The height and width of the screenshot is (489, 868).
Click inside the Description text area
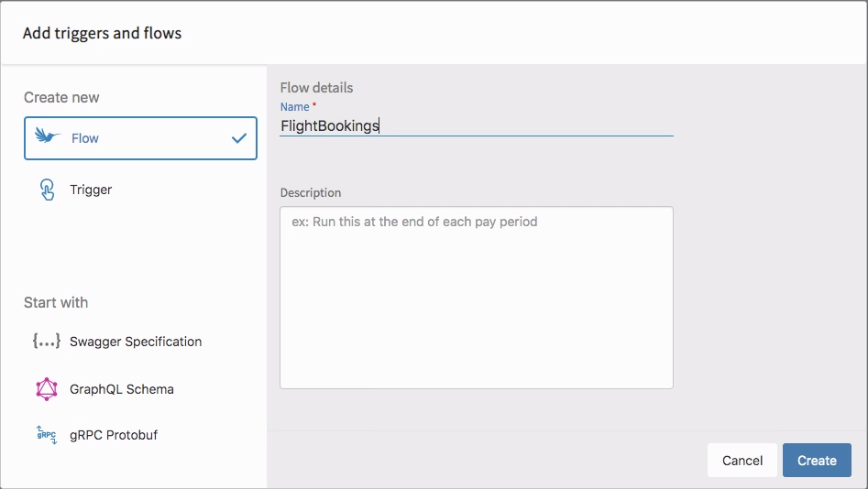coord(476,298)
